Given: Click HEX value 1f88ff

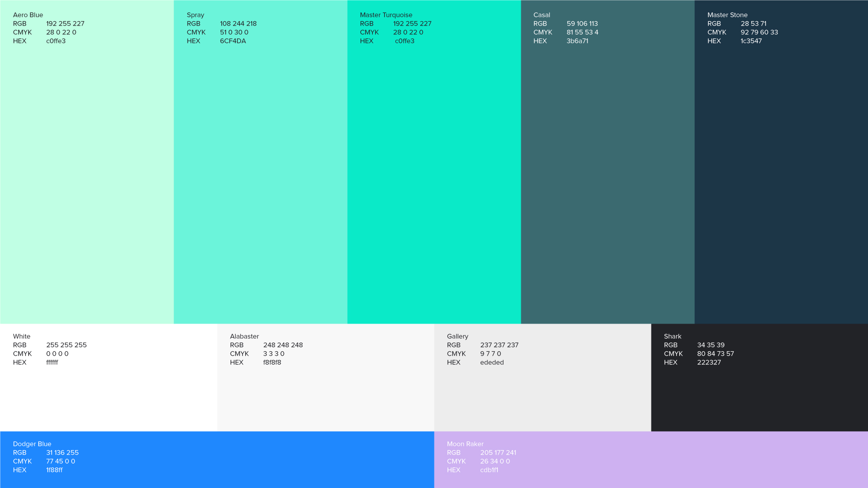Looking at the screenshot, I should [54, 470].
